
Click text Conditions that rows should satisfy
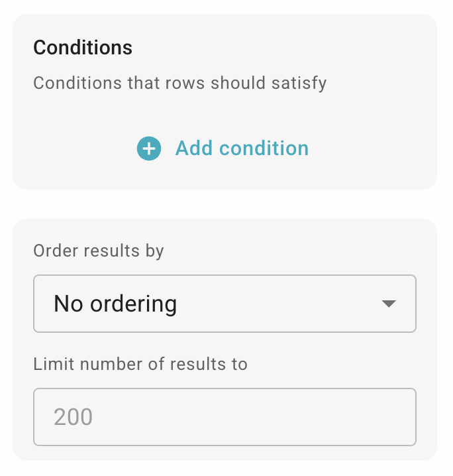point(180,84)
